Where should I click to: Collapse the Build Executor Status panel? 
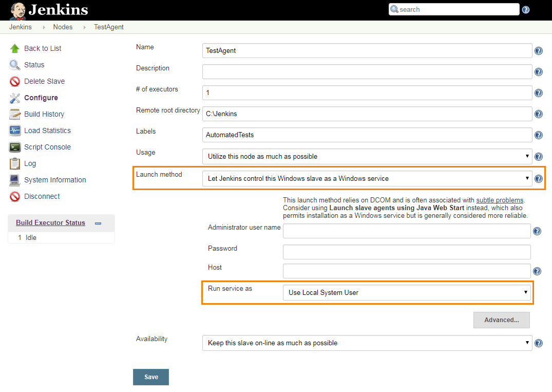pyautogui.click(x=98, y=223)
